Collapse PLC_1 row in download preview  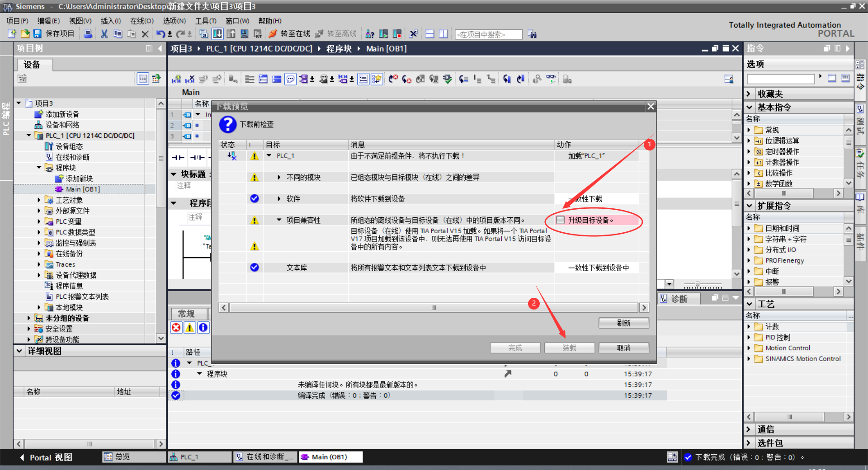pos(269,155)
